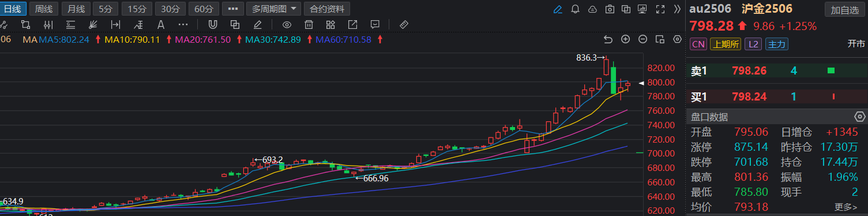868x216 pixels.
Task: Zoom out on the chart with the minus icon
Action: (x=643, y=39)
